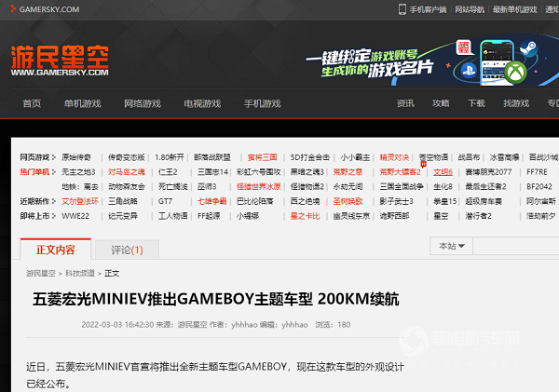Open the 电视游戏 navigation item
559x392 pixels.
(x=202, y=103)
